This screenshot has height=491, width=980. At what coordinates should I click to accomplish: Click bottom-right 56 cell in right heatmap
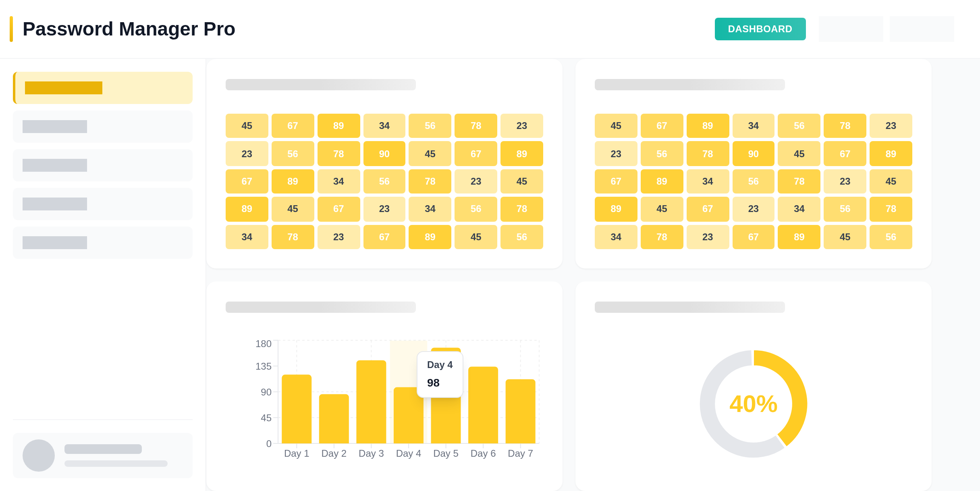point(891,237)
